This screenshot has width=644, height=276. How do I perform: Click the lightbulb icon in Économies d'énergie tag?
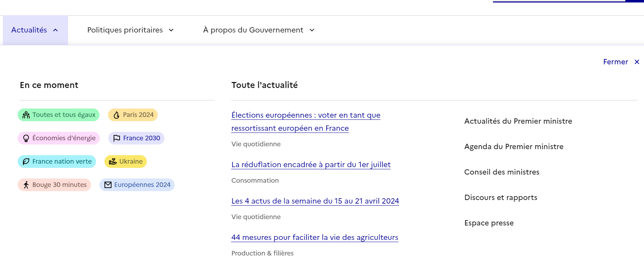(x=26, y=138)
